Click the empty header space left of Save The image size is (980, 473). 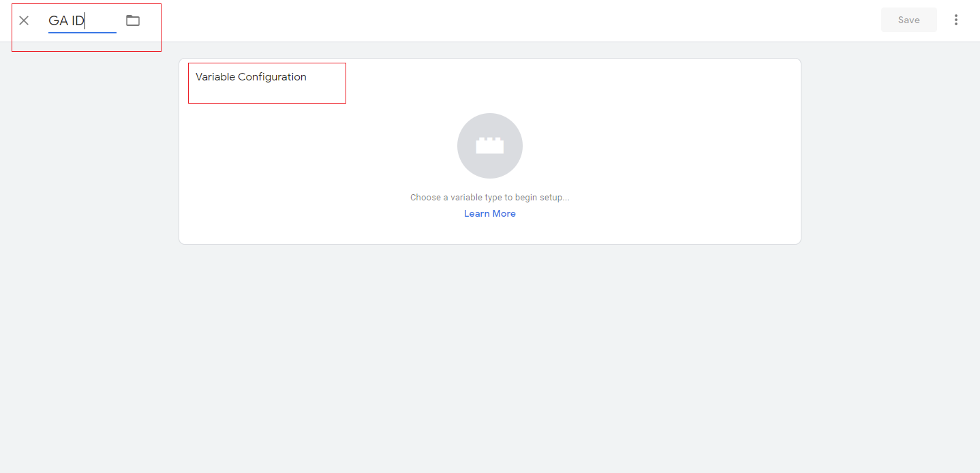pos(545,20)
